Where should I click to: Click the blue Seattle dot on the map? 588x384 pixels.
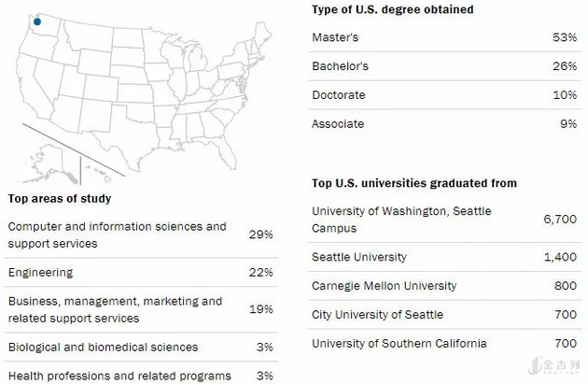click(x=36, y=21)
